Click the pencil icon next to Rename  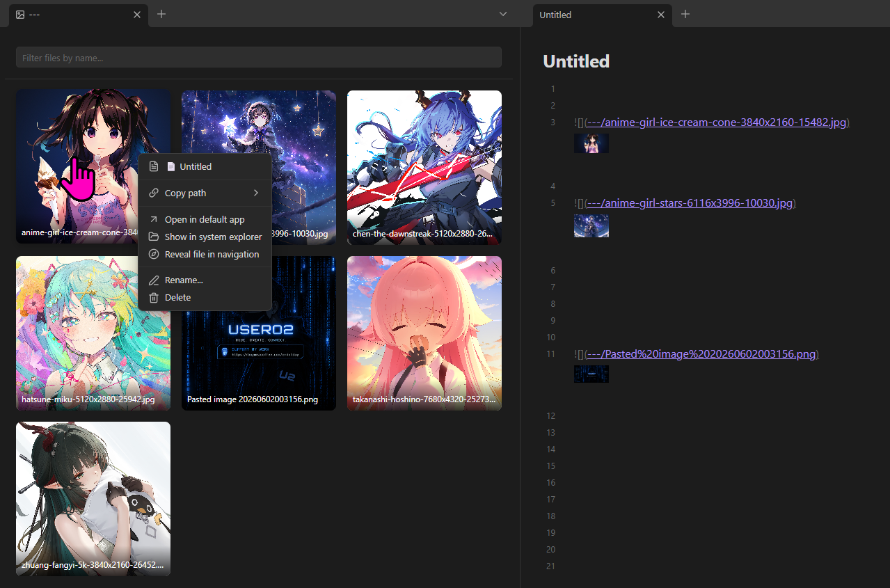tap(154, 280)
